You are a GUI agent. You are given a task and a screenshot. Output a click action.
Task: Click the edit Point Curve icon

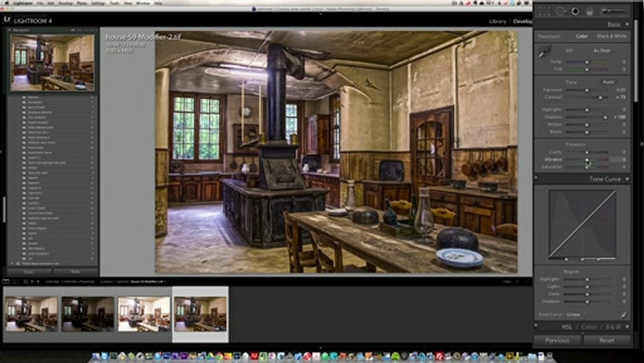[623, 314]
